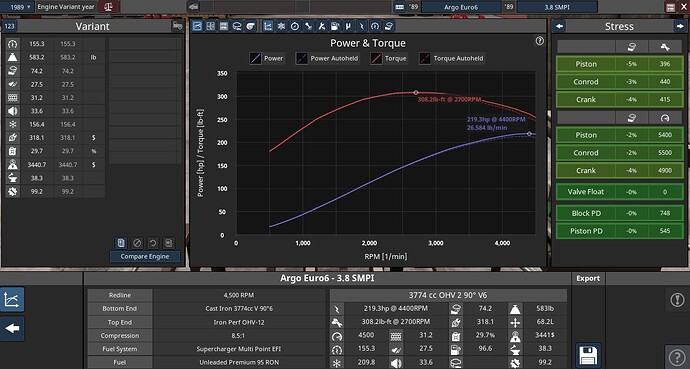Click the loudness speaker icon row showing 33.6

(x=55, y=111)
